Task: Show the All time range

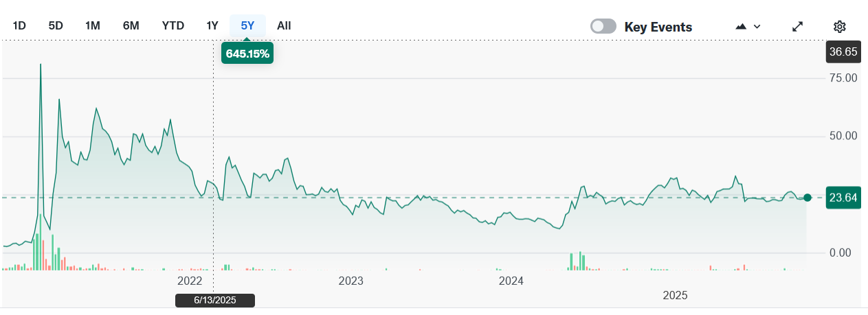Action: tap(284, 25)
